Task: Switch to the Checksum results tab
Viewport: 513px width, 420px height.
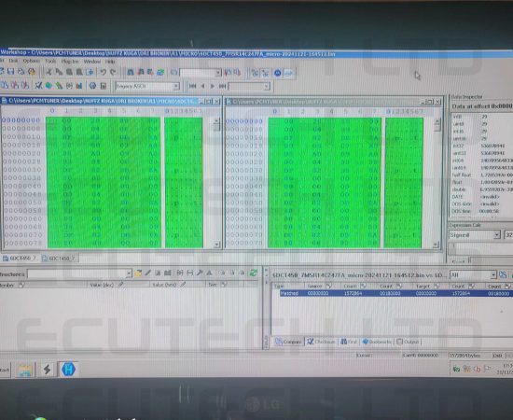Action: pyautogui.click(x=321, y=342)
